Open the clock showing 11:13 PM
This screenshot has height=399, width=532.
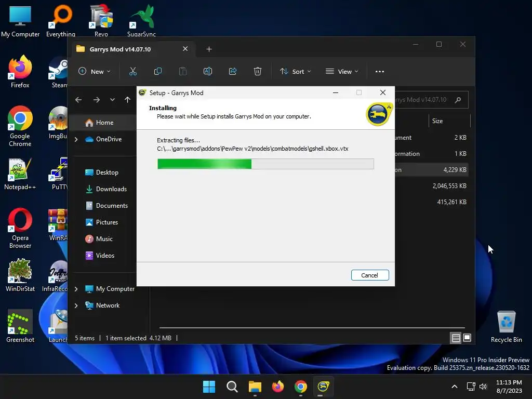509,387
